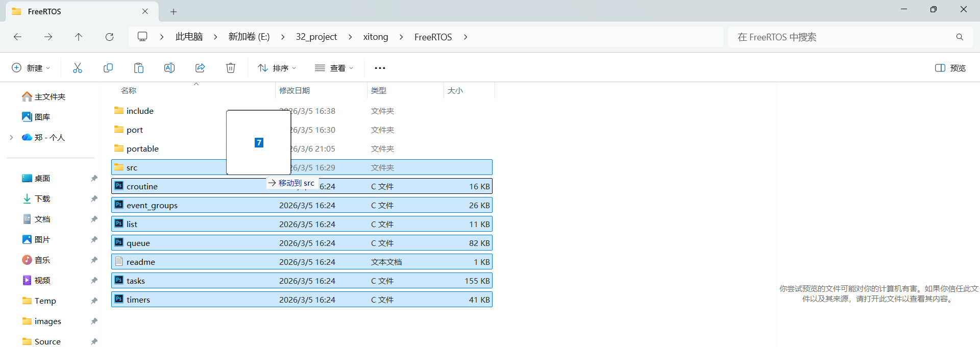Select the 郑 - 个人 OneDrive item
Image resolution: width=980 pixels, height=347 pixels.
pos(43,137)
